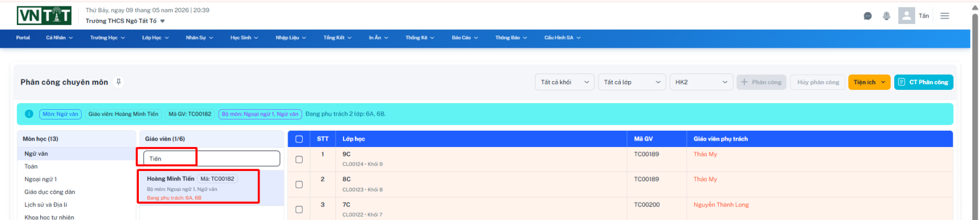Click teacher Thảo My in row 8C
The image size is (980, 220).
point(705,179)
